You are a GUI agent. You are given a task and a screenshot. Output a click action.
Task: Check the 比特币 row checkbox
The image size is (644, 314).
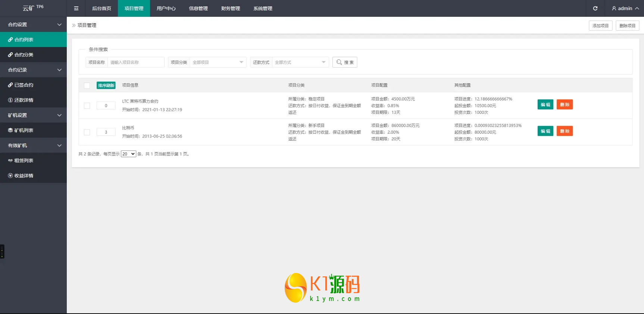pos(87,132)
